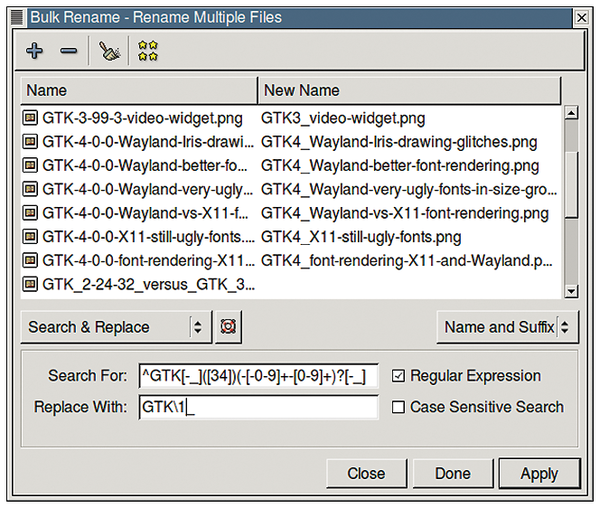
Task: Click file icon for GTK-4-0-0-Wayland-better-fo row
Action: (30, 165)
